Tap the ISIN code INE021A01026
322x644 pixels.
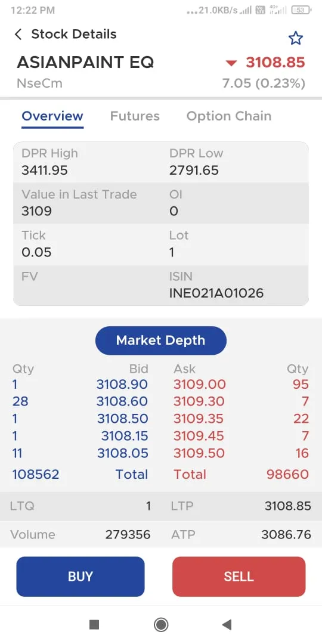[216, 293]
